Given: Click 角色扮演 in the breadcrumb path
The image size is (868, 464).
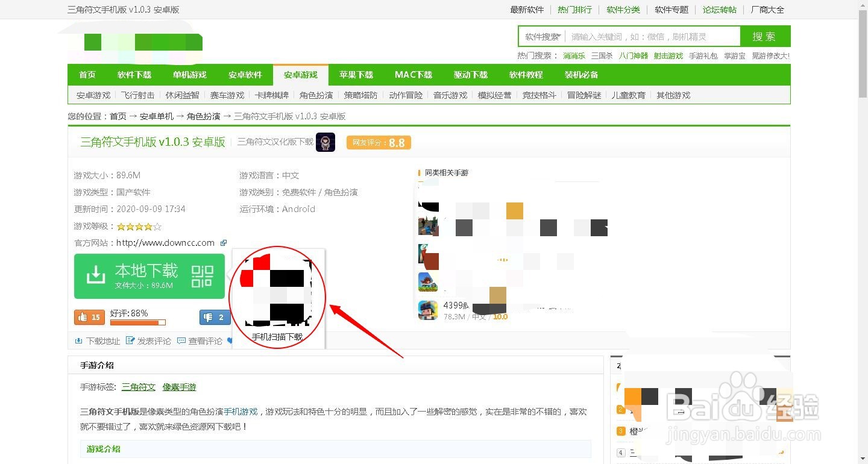Looking at the screenshot, I should 204,116.
